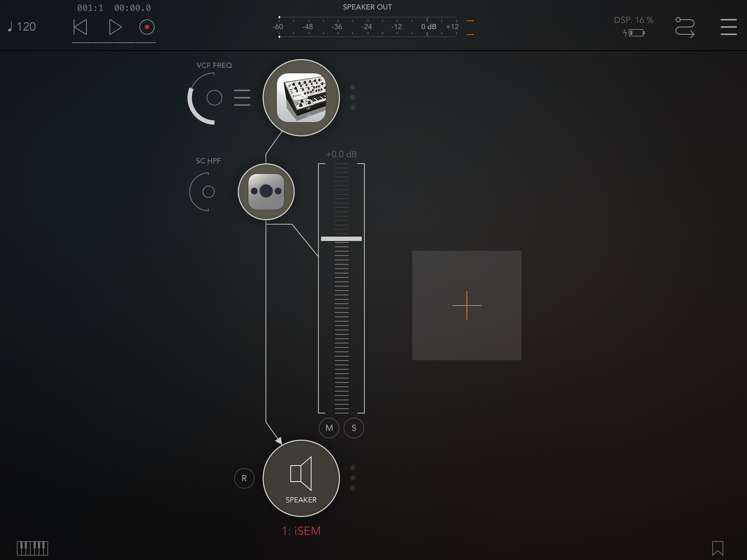The width and height of the screenshot is (747, 560).
Task: Click the channel volume fader handle
Action: coord(341,239)
